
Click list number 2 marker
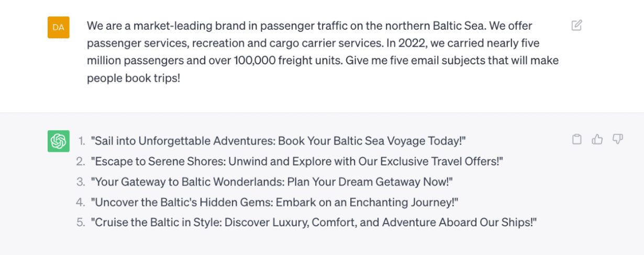tap(81, 161)
